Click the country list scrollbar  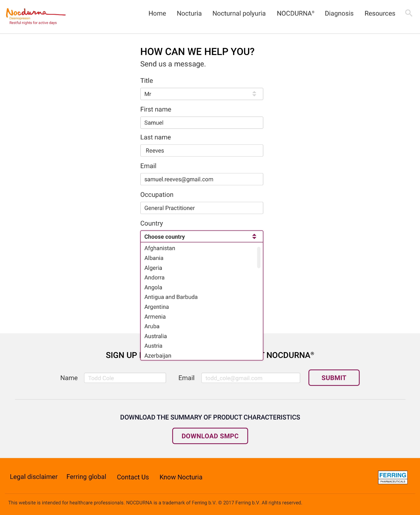[x=259, y=257]
